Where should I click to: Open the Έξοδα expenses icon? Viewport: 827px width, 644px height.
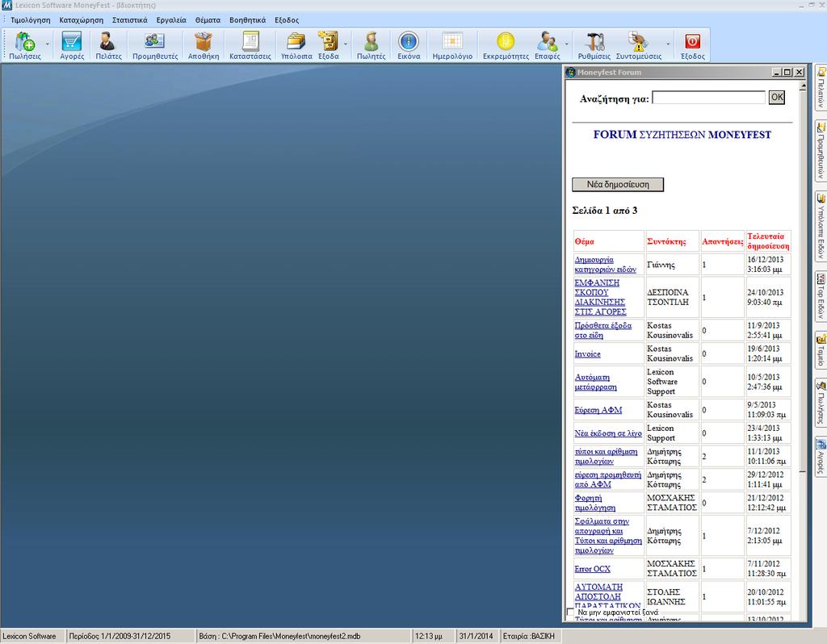click(329, 45)
